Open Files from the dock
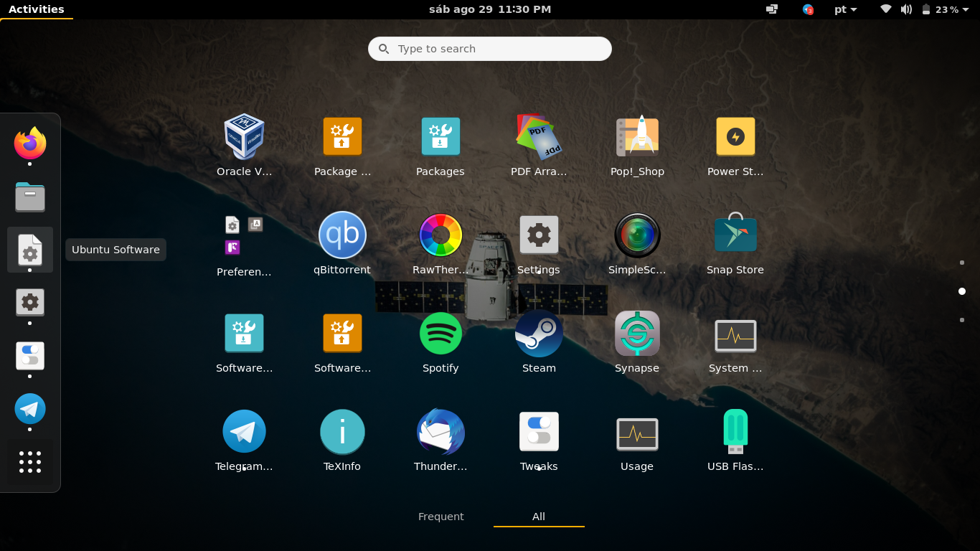Screen dimensions: 980x551 (30, 197)
